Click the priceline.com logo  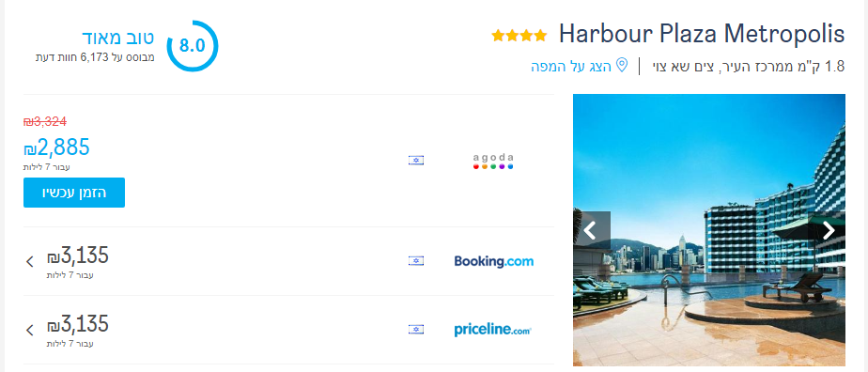[492, 330]
